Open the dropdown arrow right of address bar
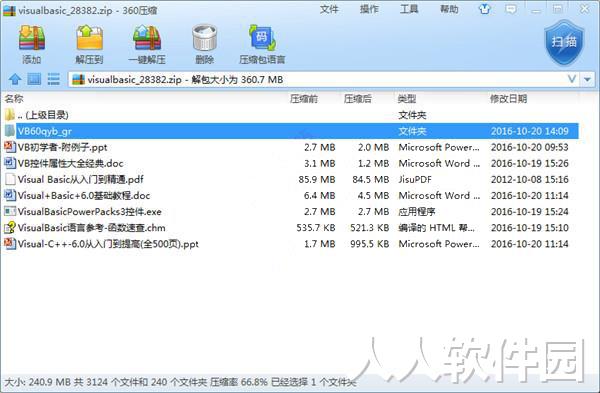 [x=587, y=80]
